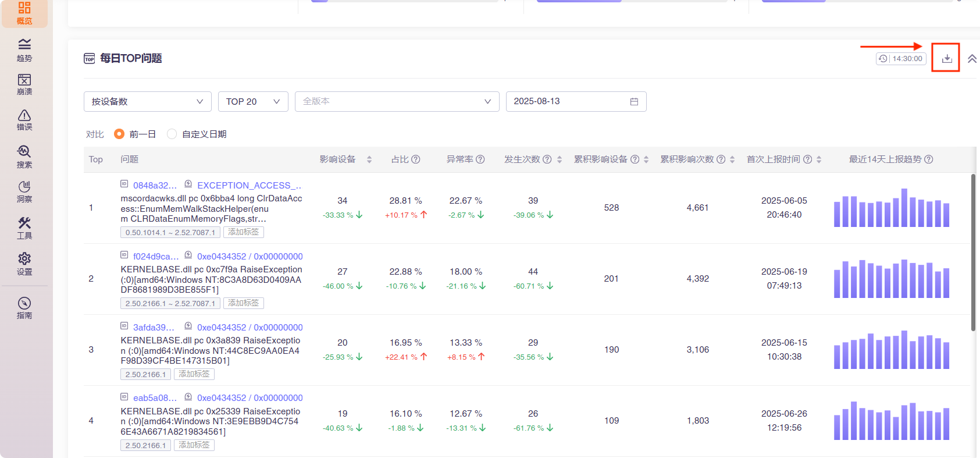The image size is (980, 458).
Task: Click the help icon next to 最近14天上报趋势
Action: 928,159
